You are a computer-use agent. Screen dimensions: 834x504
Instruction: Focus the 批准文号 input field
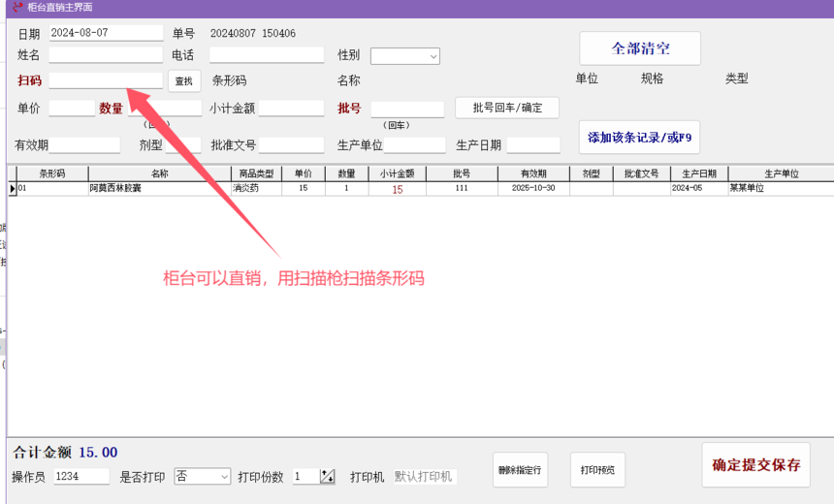292,145
